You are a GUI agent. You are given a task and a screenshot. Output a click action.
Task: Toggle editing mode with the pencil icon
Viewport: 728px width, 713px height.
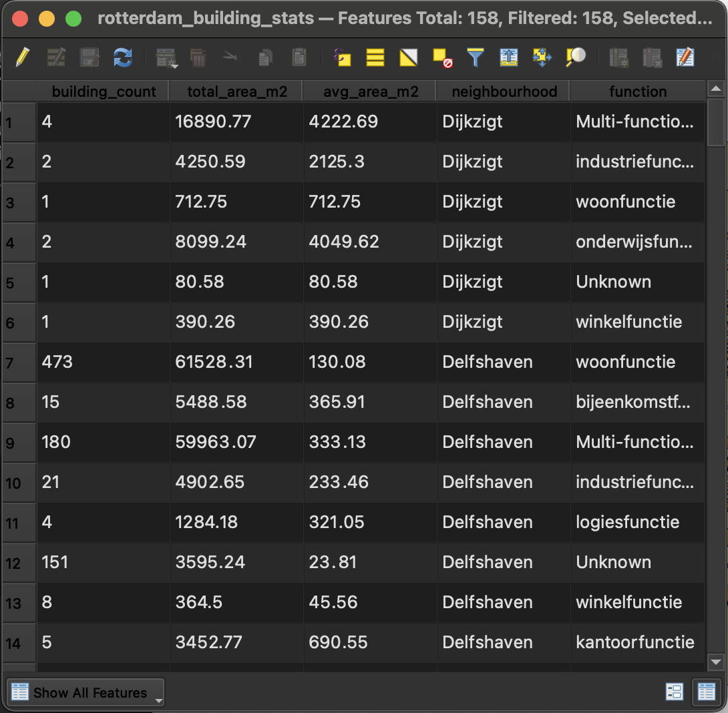pos(22,57)
